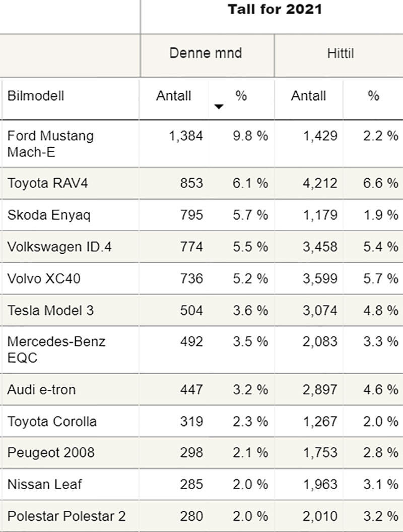
Task: Sort by Denne mnd Antall header
Action: 174,96
